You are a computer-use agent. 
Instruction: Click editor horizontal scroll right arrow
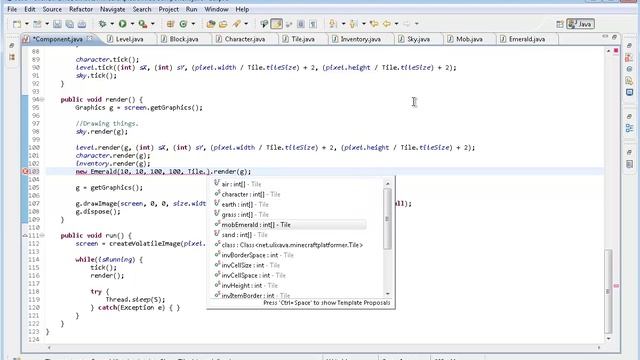(x=599, y=347)
